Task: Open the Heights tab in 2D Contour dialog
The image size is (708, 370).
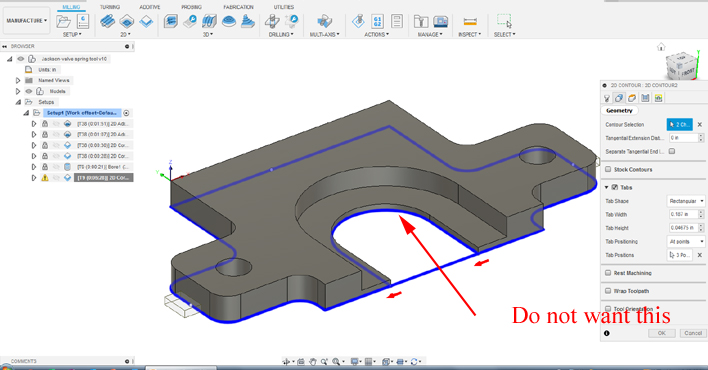Action: click(x=632, y=98)
